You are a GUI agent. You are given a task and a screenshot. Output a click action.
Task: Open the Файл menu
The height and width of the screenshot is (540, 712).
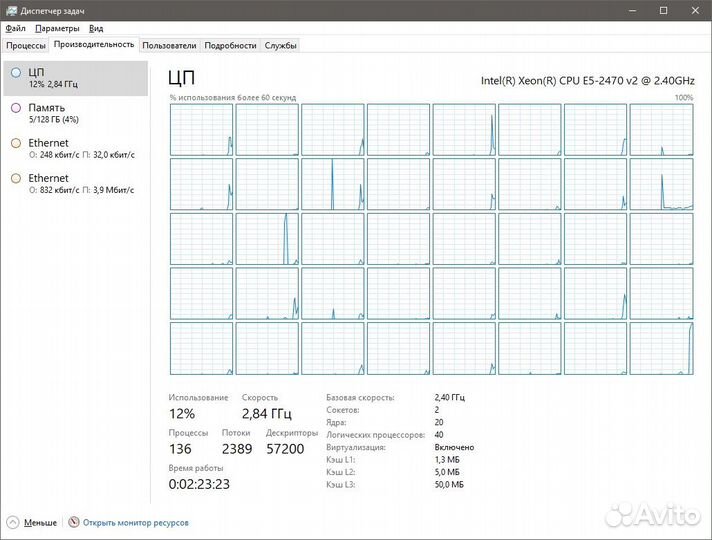pos(15,28)
